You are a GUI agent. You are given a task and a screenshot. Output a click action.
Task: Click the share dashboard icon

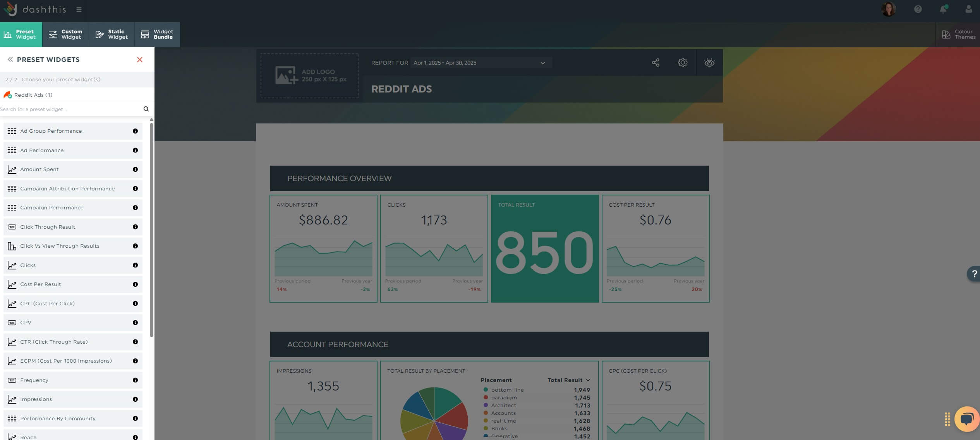click(x=656, y=63)
